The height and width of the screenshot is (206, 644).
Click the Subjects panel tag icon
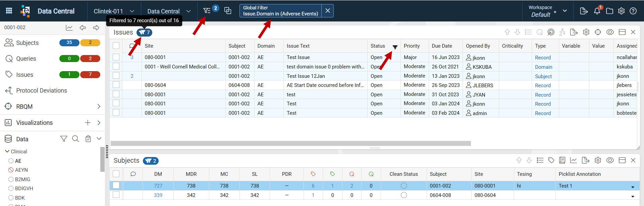tap(551, 160)
